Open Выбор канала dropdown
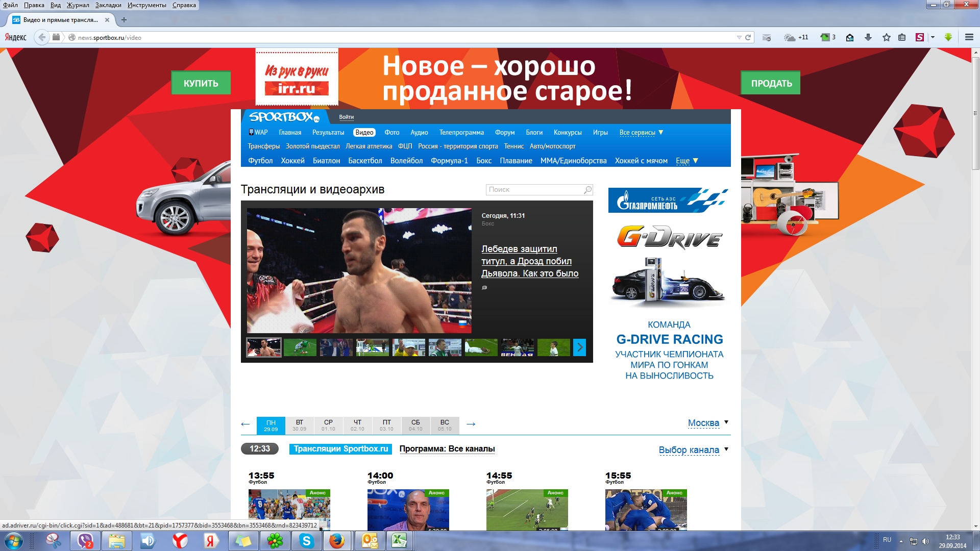 click(x=694, y=450)
